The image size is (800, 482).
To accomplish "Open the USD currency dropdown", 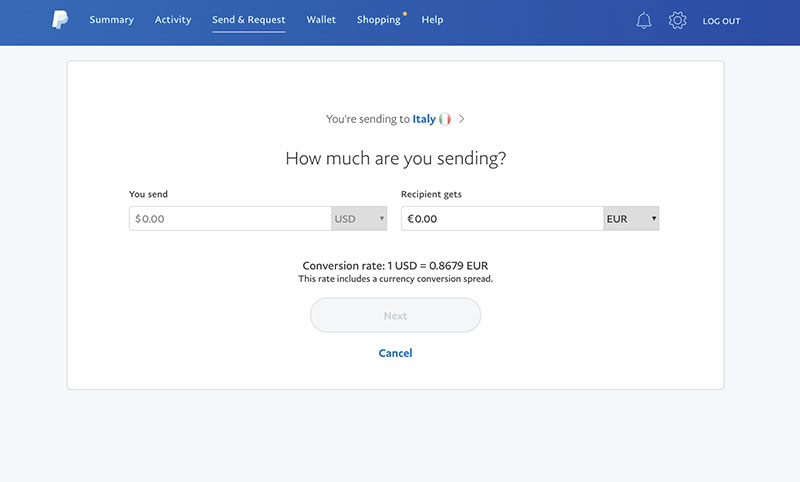I will 359,218.
